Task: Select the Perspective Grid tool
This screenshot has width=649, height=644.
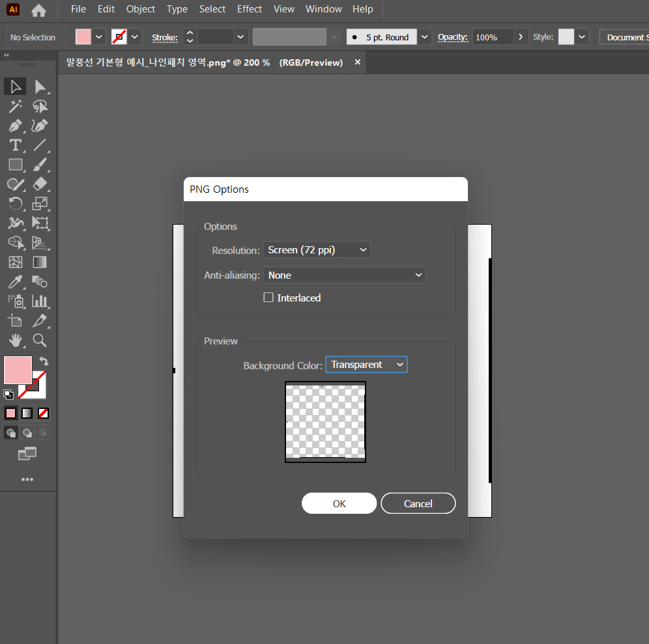Action: pos(40,242)
